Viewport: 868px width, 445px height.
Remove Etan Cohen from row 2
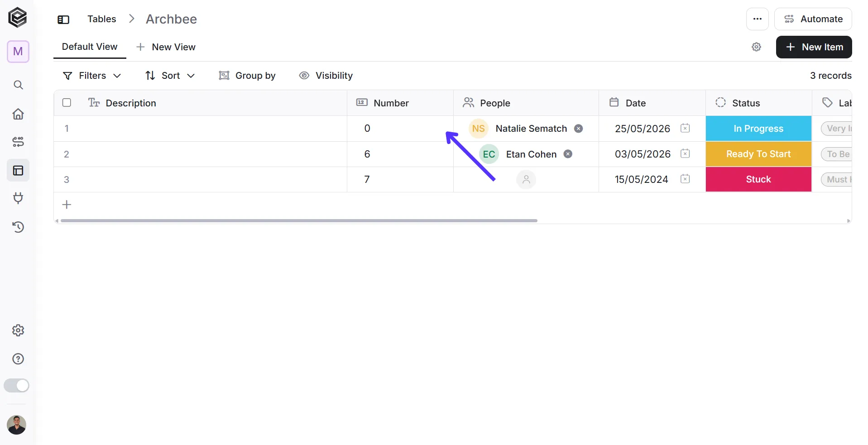[568, 154]
